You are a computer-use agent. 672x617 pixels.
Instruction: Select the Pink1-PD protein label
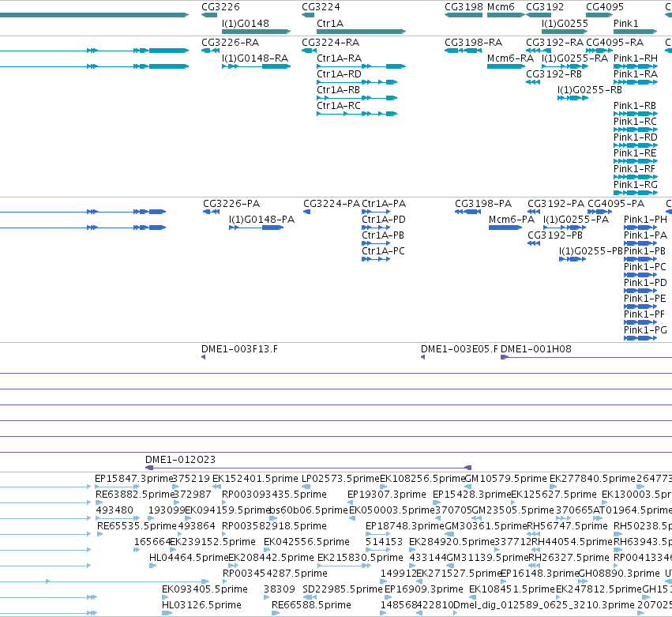click(x=645, y=283)
